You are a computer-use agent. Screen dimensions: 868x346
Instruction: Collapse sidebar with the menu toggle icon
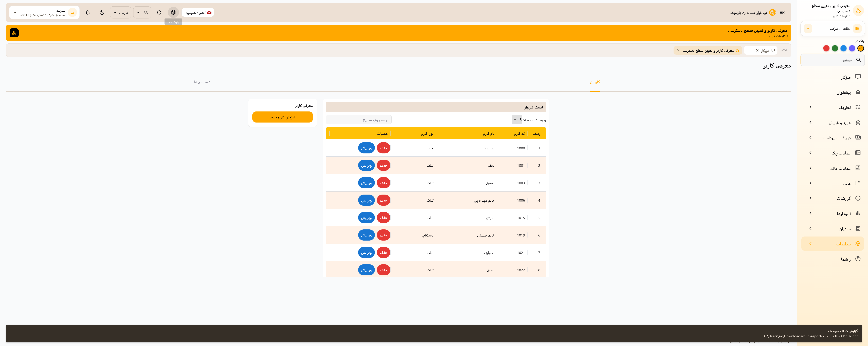[x=782, y=12]
